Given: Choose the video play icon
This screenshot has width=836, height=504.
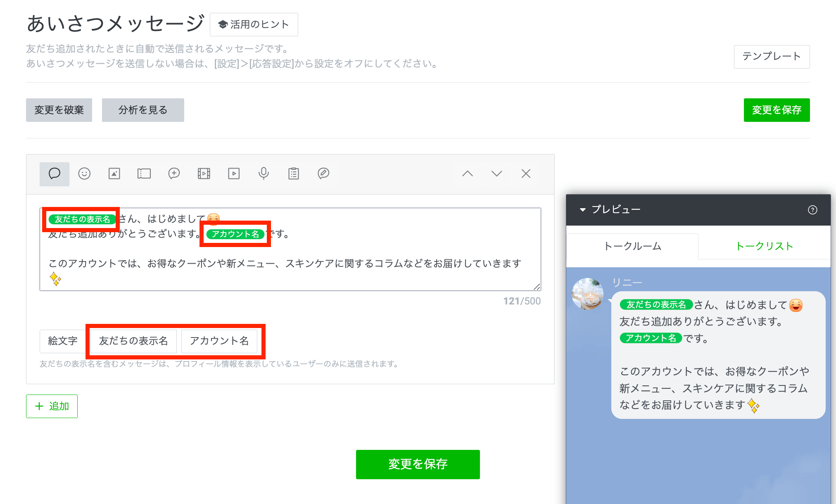Looking at the screenshot, I should click(x=234, y=174).
